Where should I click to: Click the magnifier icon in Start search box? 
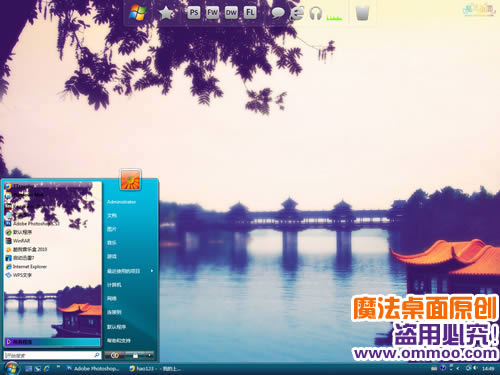[x=96, y=355]
